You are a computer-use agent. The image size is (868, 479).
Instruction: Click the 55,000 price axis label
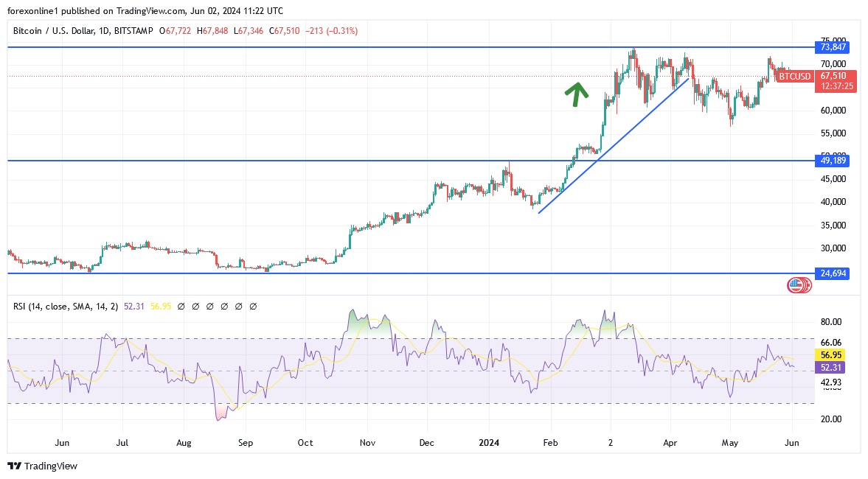[833, 133]
